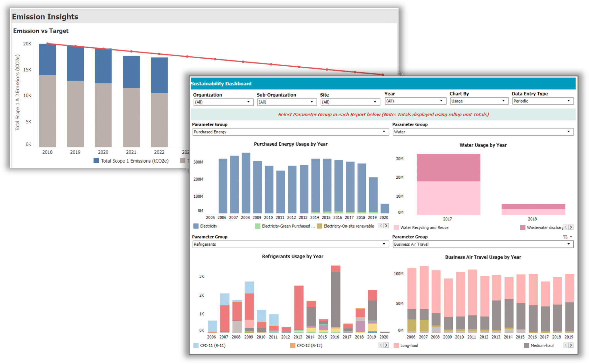Image resolution: width=589 pixels, height=364 pixels.
Task: Select the CFC-12 (R-12) legend swatch
Action: (x=292, y=346)
